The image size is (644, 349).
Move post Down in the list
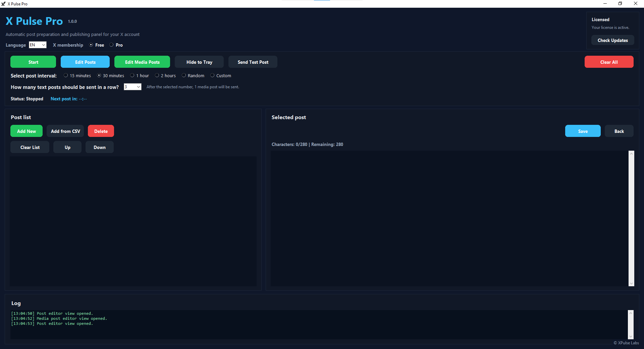click(100, 147)
